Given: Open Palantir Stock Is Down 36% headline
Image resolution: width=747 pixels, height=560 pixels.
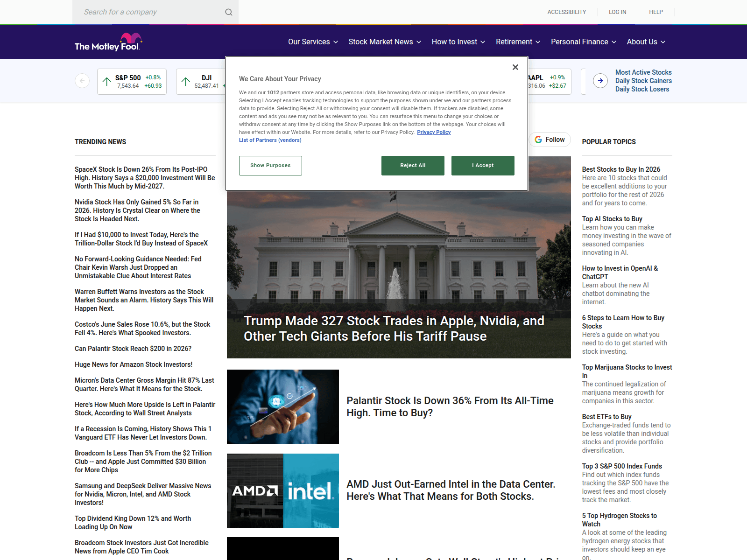Looking at the screenshot, I should pos(450,407).
